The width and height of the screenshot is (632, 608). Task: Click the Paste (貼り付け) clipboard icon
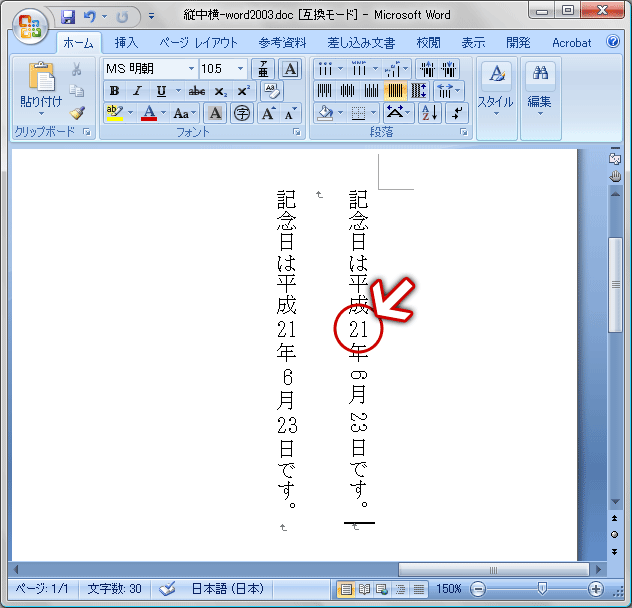41,76
